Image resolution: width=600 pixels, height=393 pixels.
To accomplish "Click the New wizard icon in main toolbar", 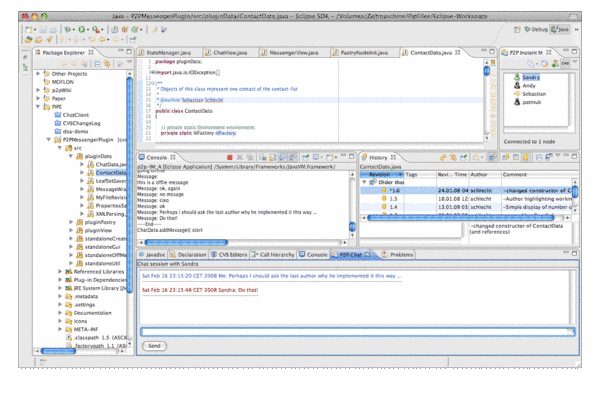I will tap(29, 29).
